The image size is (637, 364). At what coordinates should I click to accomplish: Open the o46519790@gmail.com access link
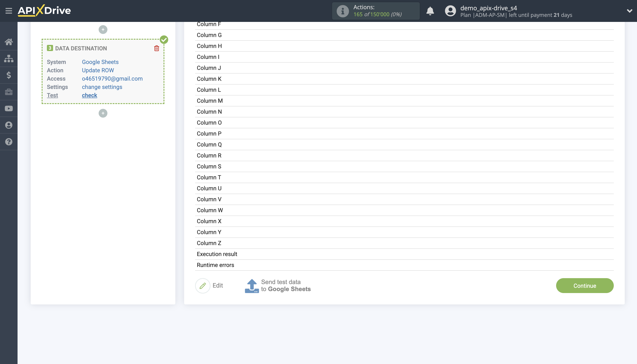coord(112,79)
